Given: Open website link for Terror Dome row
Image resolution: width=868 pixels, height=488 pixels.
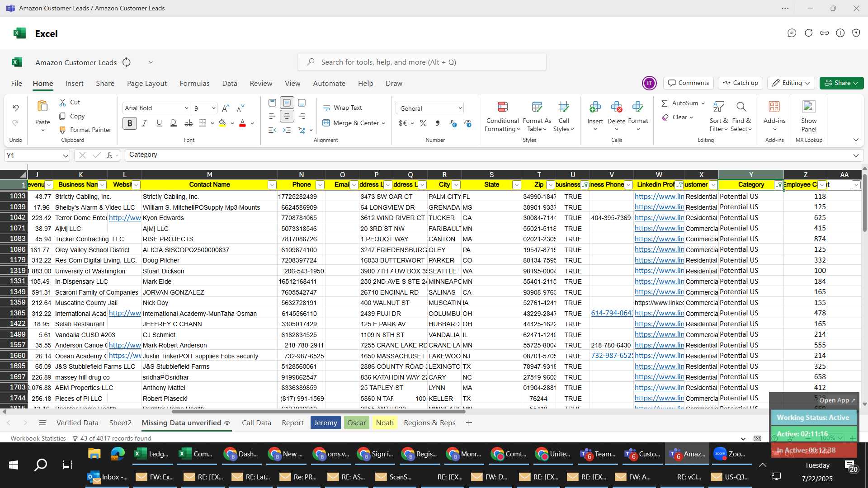Looking at the screenshot, I should click(x=125, y=218).
